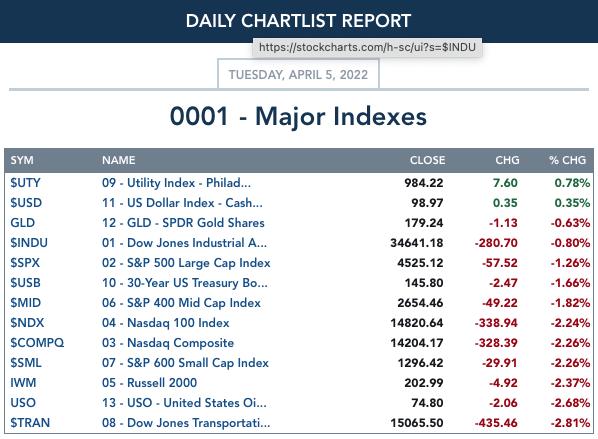Click the NAME column header
Image resolution: width=598 pixels, height=439 pixels.
click(x=118, y=160)
